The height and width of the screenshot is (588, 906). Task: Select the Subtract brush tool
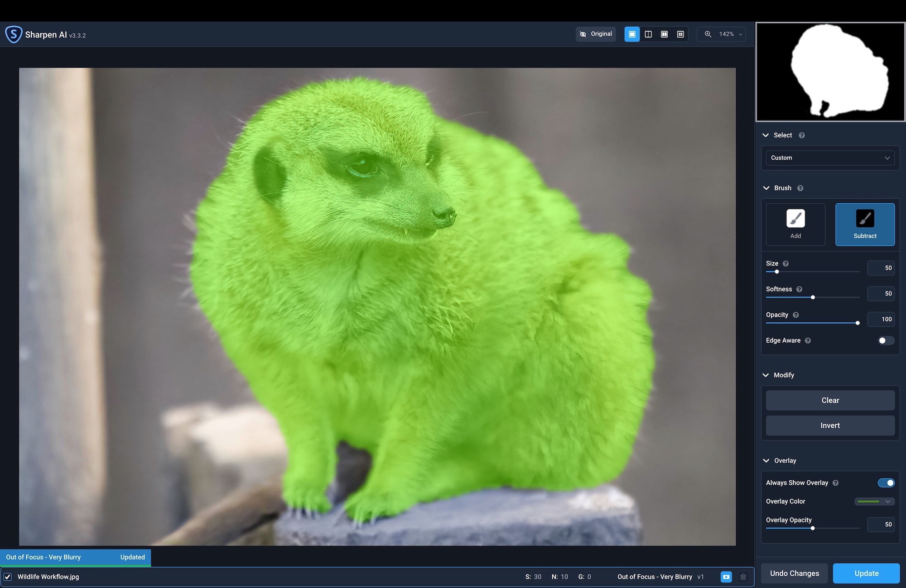865,225
